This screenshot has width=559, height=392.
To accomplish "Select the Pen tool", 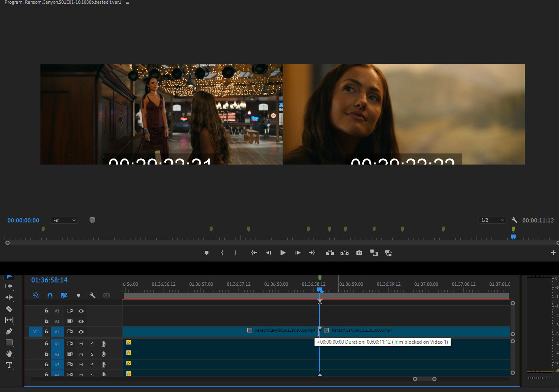I will point(9,331).
